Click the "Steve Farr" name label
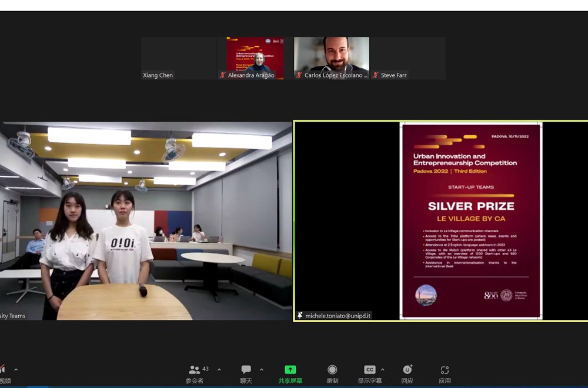 click(x=394, y=75)
